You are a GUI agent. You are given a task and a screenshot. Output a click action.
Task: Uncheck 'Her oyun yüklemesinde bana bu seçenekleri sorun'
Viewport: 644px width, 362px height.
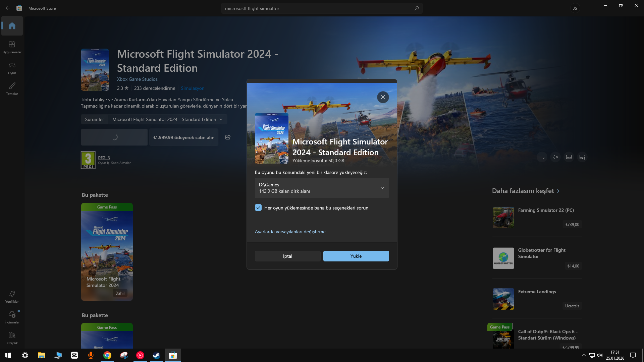[x=258, y=208]
